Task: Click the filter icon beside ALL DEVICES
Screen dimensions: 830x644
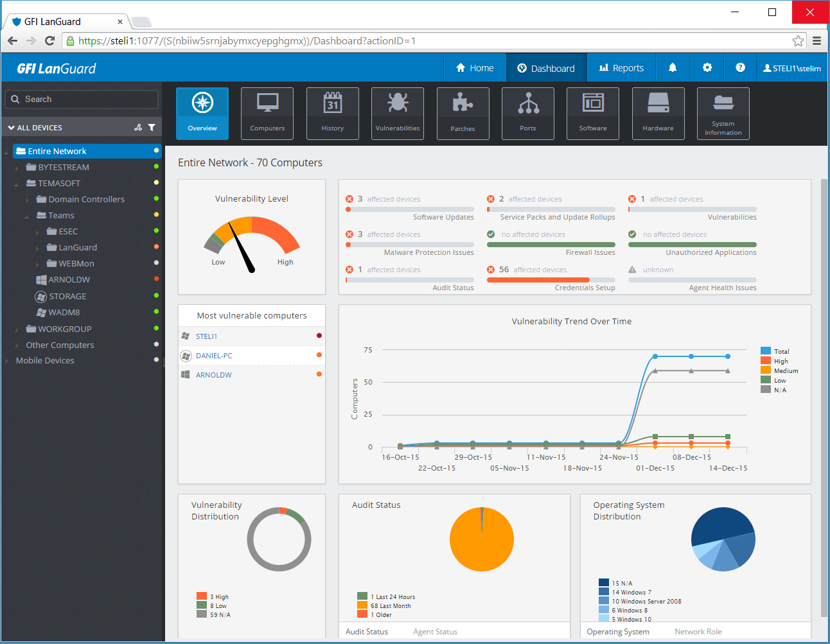Action: click(152, 127)
